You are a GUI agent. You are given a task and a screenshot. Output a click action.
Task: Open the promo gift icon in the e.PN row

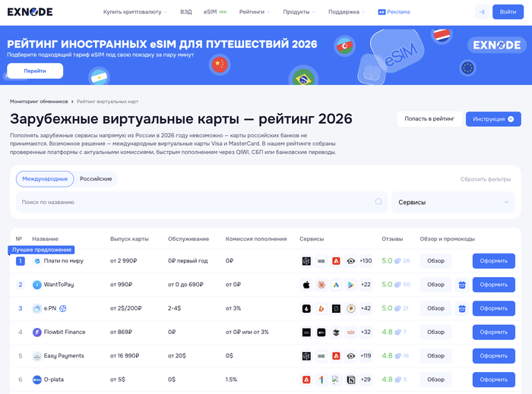(x=462, y=308)
